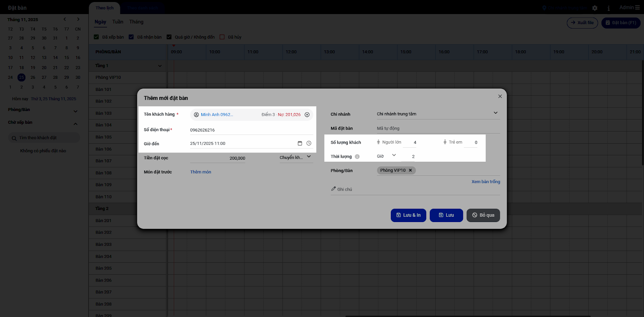This screenshot has height=317, width=644.
Task: Toggle the Đã nhận bàn checkbox
Action: 131,37
